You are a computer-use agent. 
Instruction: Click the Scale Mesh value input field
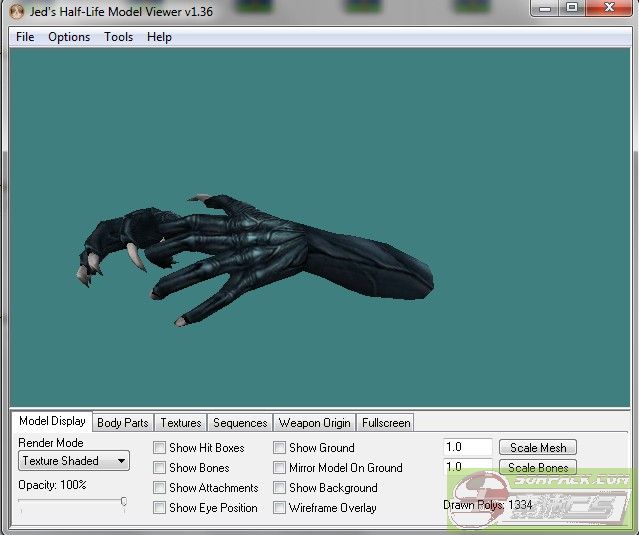(x=467, y=448)
